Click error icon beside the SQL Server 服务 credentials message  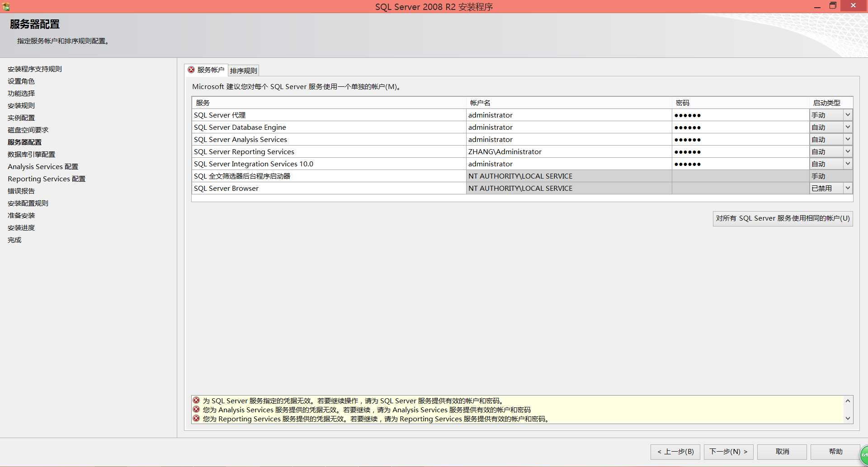pos(196,400)
